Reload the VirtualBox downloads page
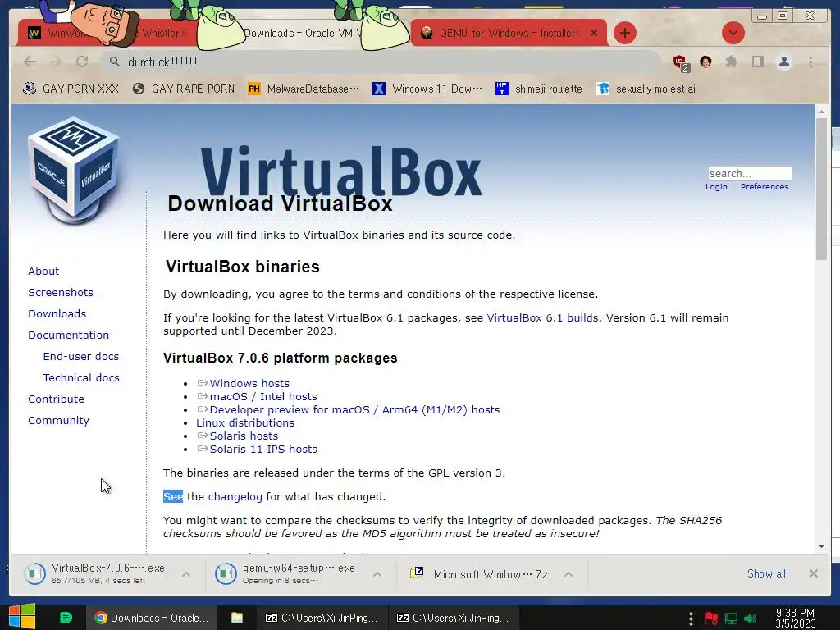Viewport: 840px width, 630px height. [x=82, y=62]
